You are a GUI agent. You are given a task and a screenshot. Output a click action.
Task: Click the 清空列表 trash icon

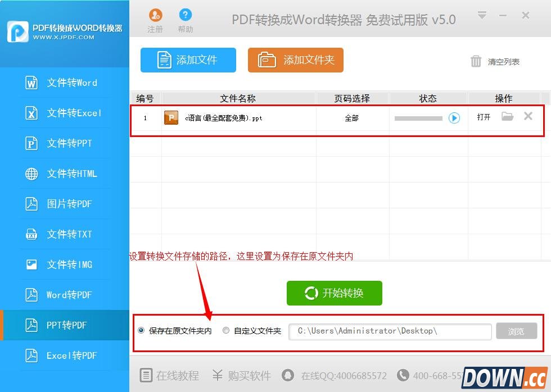tap(475, 62)
